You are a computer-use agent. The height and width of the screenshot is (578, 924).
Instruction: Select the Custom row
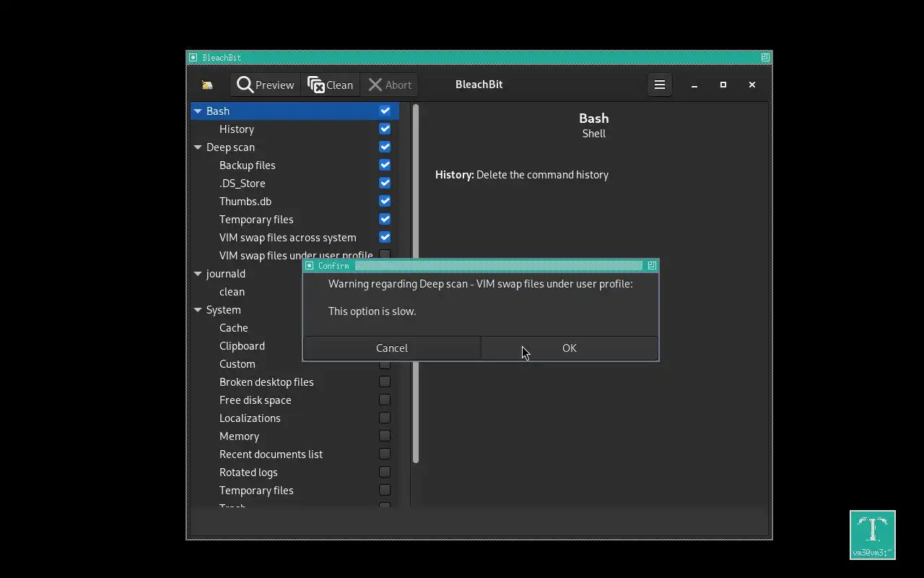click(295, 363)
